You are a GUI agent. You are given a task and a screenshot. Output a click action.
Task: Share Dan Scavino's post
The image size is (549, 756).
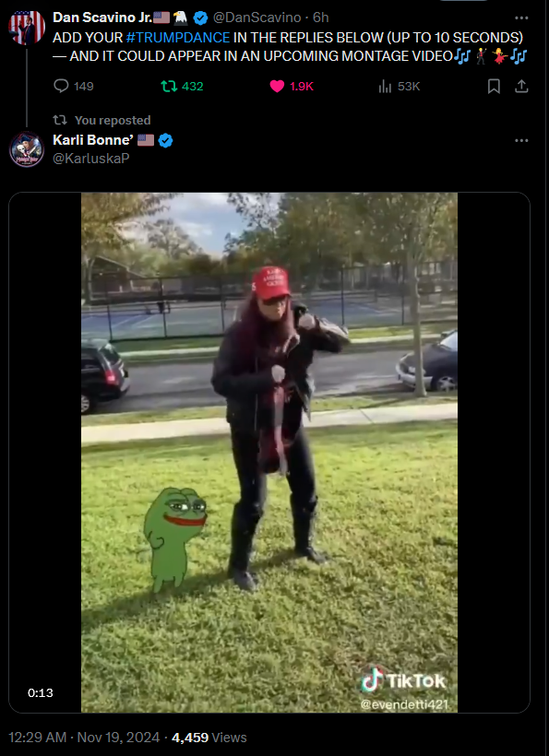click(521, 87)
